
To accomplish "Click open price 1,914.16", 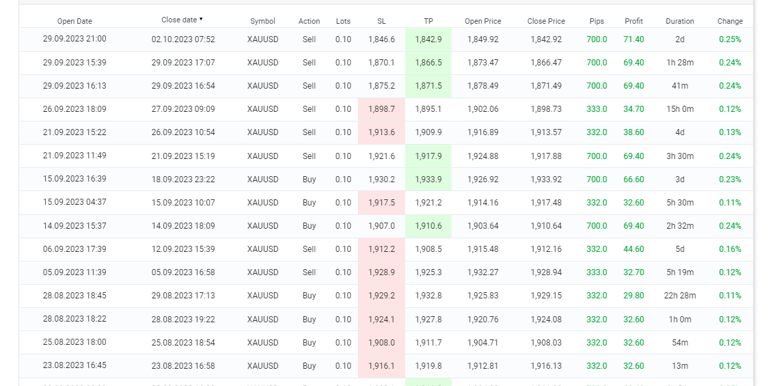I will click(482, 202).
